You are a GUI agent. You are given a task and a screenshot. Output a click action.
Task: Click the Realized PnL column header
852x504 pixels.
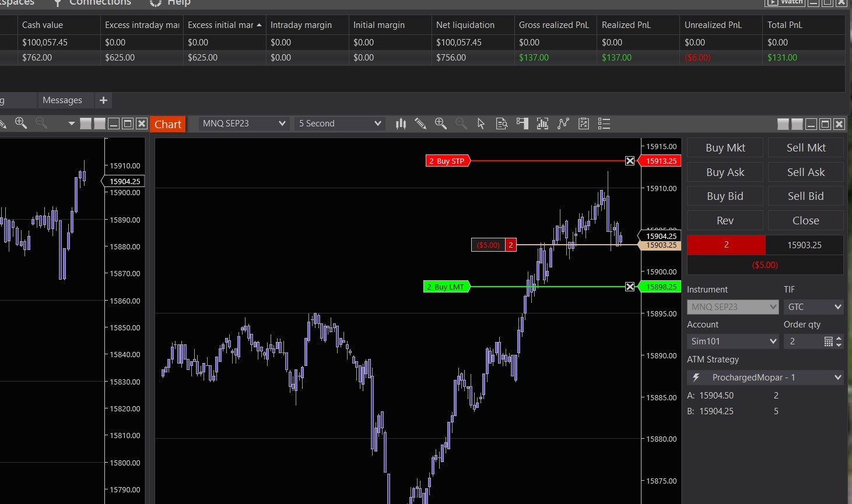click(x=639, y=25)
